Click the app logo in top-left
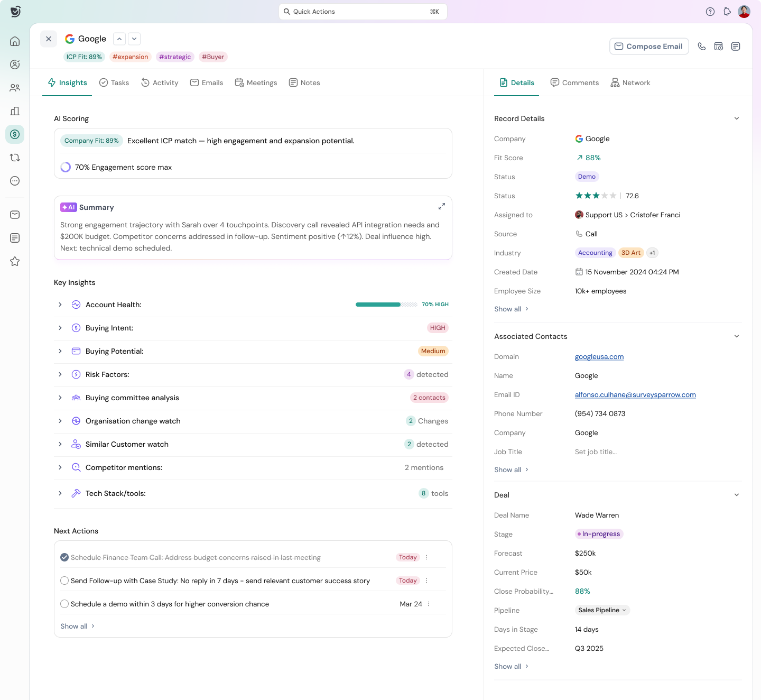This screenshot has height=700, width=761. tap(15, 11)
